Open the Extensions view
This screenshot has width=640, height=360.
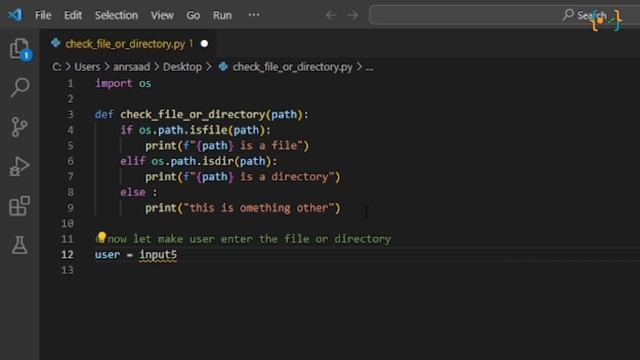pyautogui.click(x=19, y=206)
